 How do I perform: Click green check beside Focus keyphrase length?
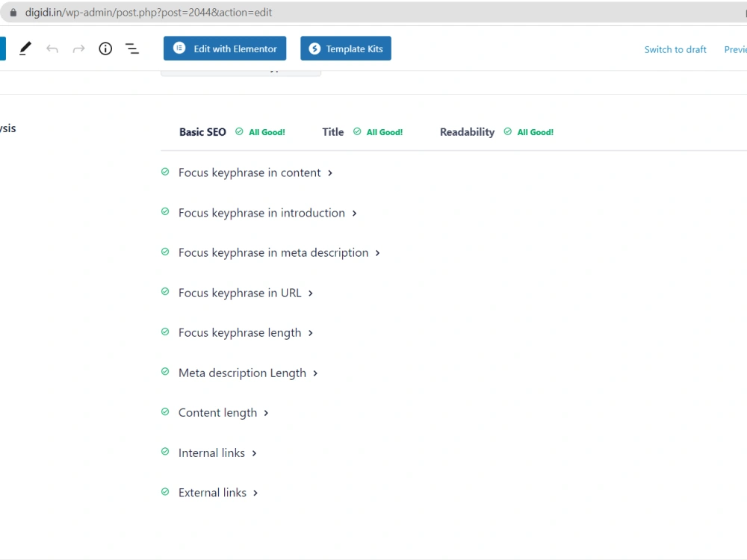pos(165,332)
